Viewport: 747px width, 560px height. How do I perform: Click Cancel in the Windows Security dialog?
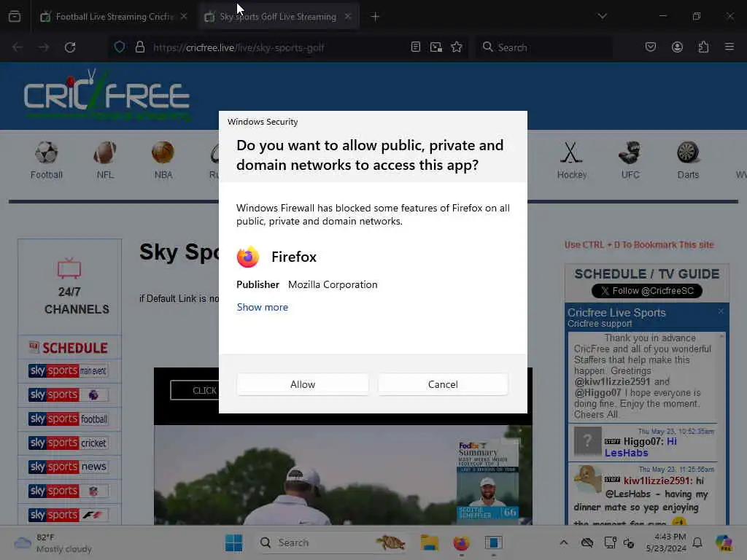443,384
